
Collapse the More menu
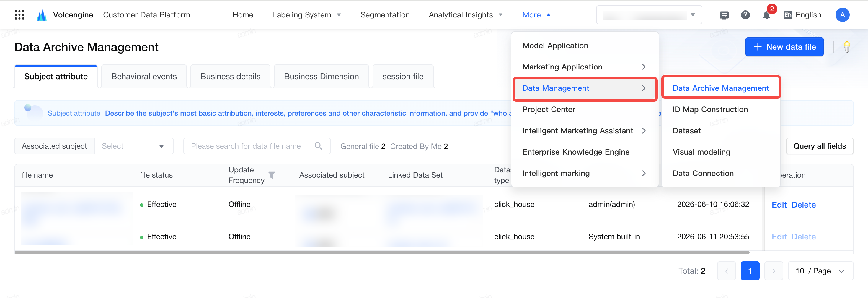[536, 15]
